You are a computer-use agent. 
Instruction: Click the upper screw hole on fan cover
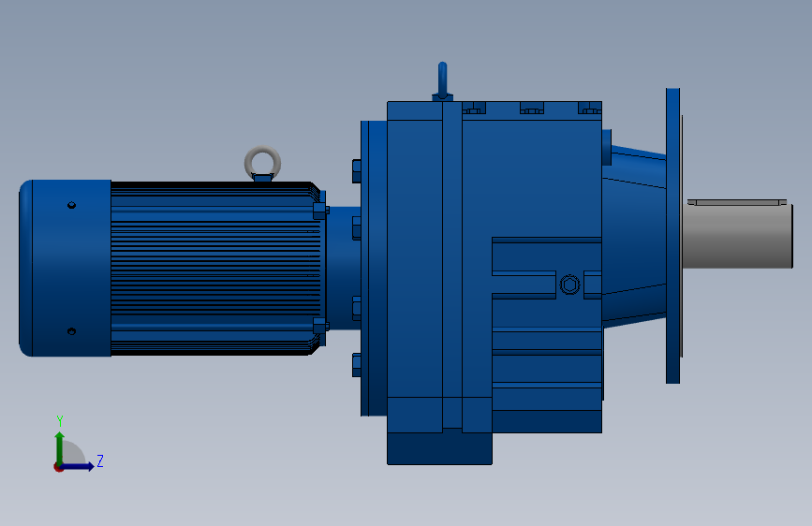[x=72, y=206]
